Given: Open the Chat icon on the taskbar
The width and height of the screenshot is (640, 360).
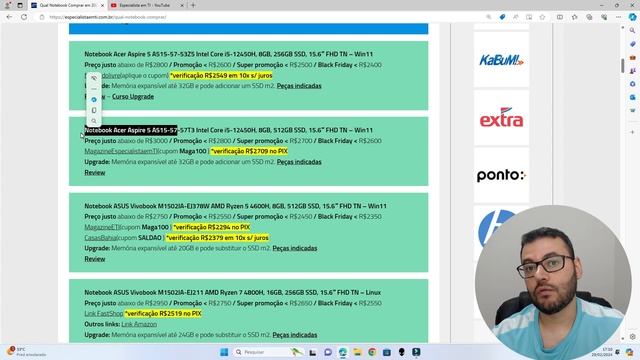Looking at the screenshot, I should coord(328,352).
